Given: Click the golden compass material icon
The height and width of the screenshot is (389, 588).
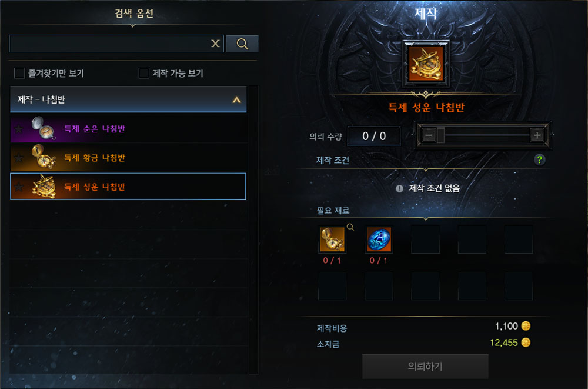Looking at the screenshot, I should point(332,239).
